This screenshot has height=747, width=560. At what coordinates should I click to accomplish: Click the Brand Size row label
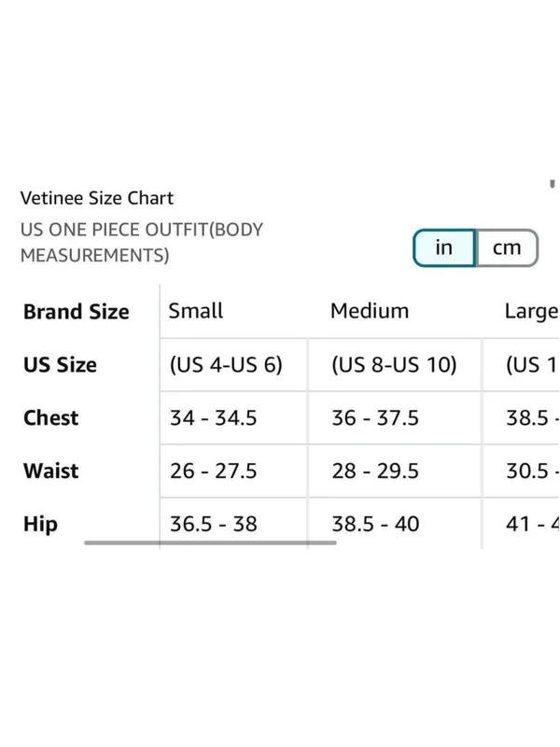pyautogui.click(x=77, y=312)
